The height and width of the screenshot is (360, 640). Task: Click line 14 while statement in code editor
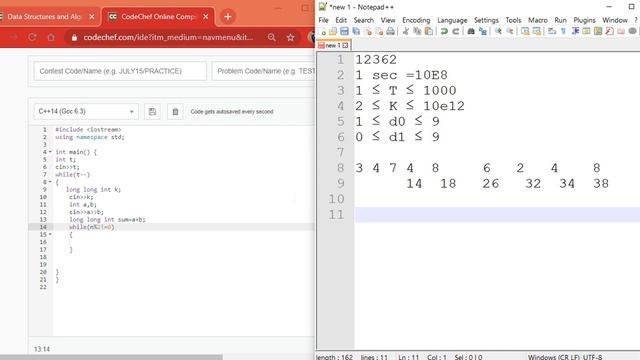click(91, 227)
